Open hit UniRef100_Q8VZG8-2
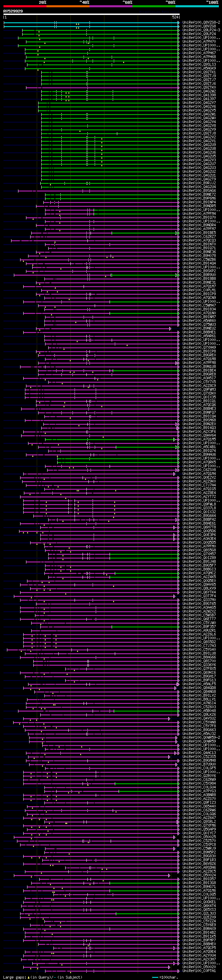This screenshot has width=222, height=980. tap(201, 23)
